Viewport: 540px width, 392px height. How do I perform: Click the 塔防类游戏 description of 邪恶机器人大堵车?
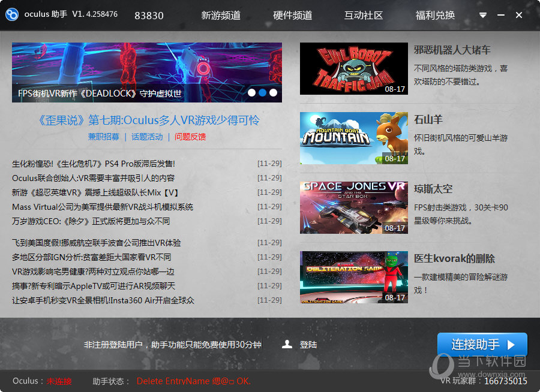pyautogui.click(x=461, y=75)
